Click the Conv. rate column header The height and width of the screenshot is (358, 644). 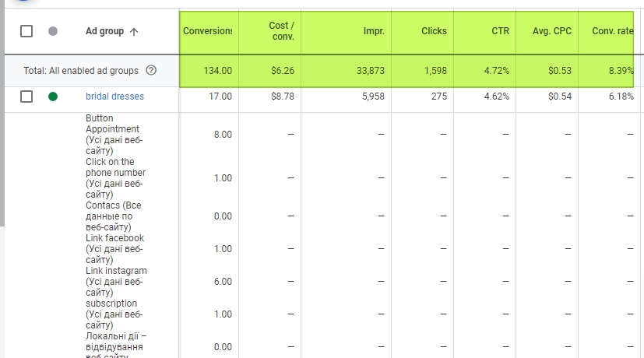pyautogui.click(x=614, y=32)
